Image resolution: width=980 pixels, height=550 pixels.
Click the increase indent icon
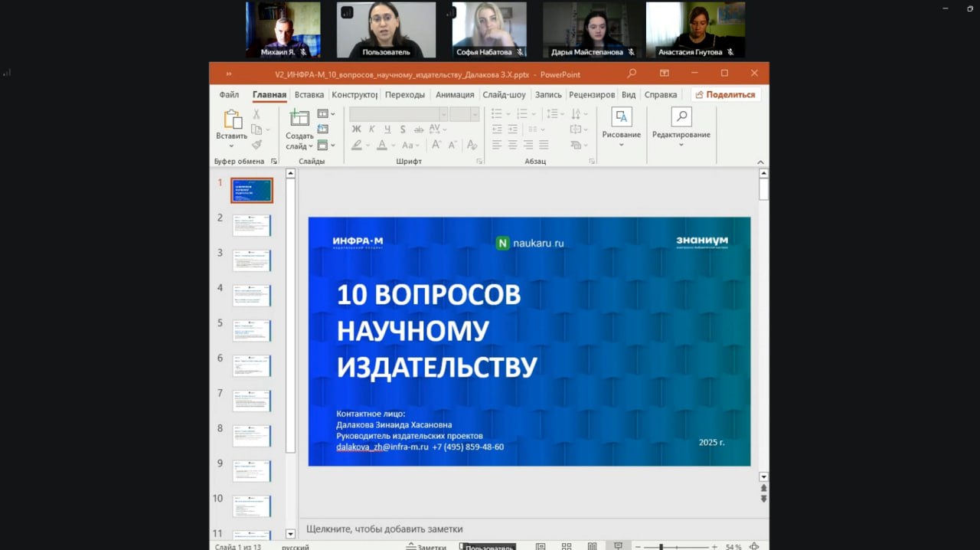pyautogui.click(x=512, y=129)
